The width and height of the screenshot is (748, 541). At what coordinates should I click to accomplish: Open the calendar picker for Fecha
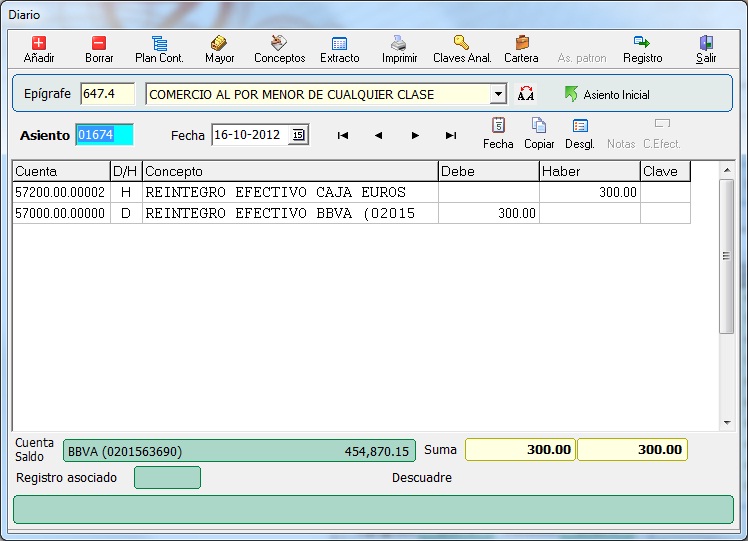(x=298, y=135)
